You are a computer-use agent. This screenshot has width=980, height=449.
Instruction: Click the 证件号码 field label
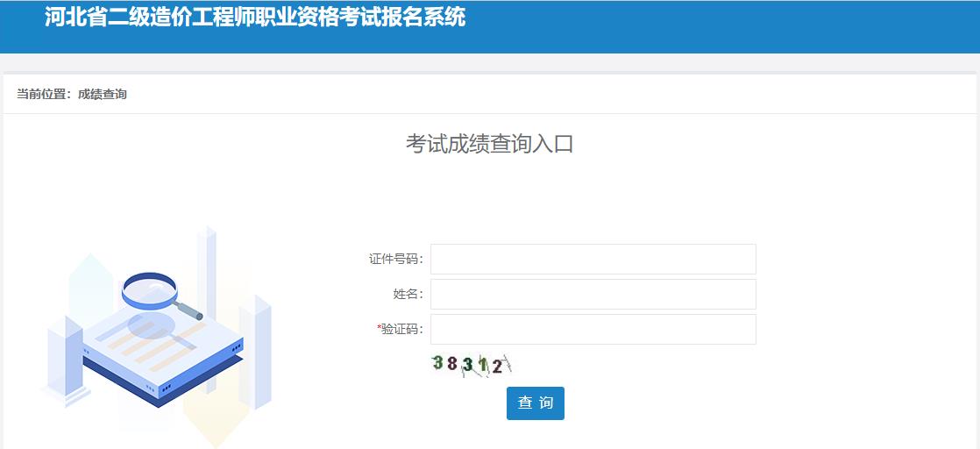tap(395, 259)
